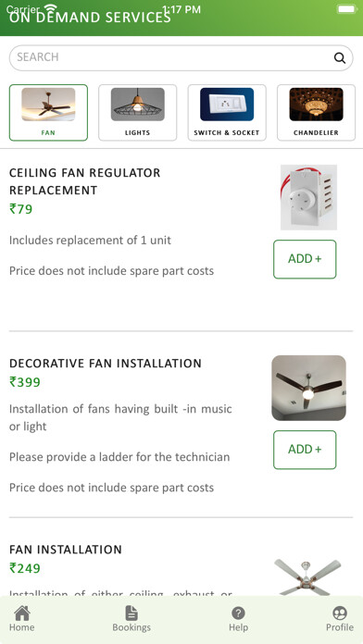
Task: View the decorative fan product image
Action: click(x=308, y=388)
